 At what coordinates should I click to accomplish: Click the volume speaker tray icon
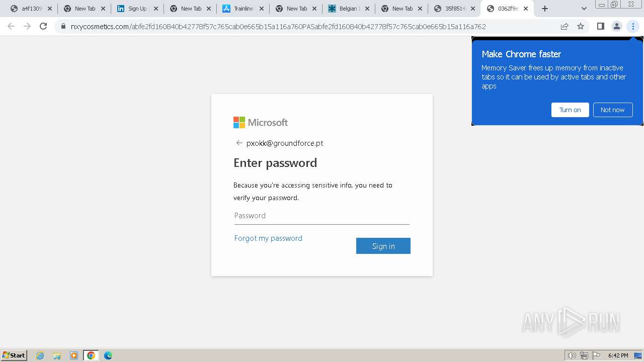572,355
